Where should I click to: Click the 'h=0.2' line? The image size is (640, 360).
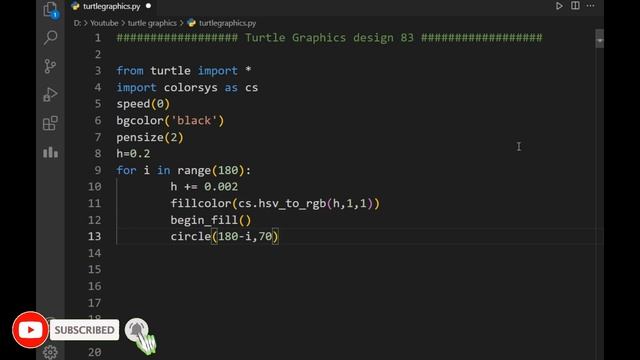[x=133, y=154]
